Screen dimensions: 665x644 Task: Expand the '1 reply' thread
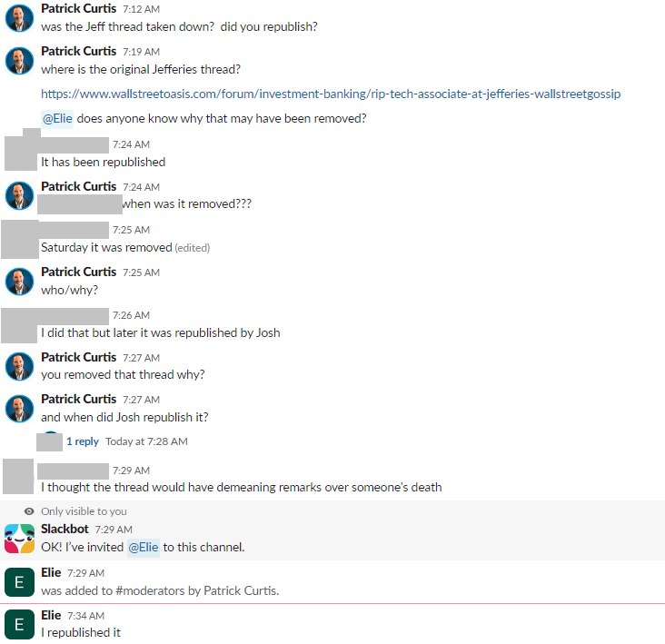coord(83,441)
